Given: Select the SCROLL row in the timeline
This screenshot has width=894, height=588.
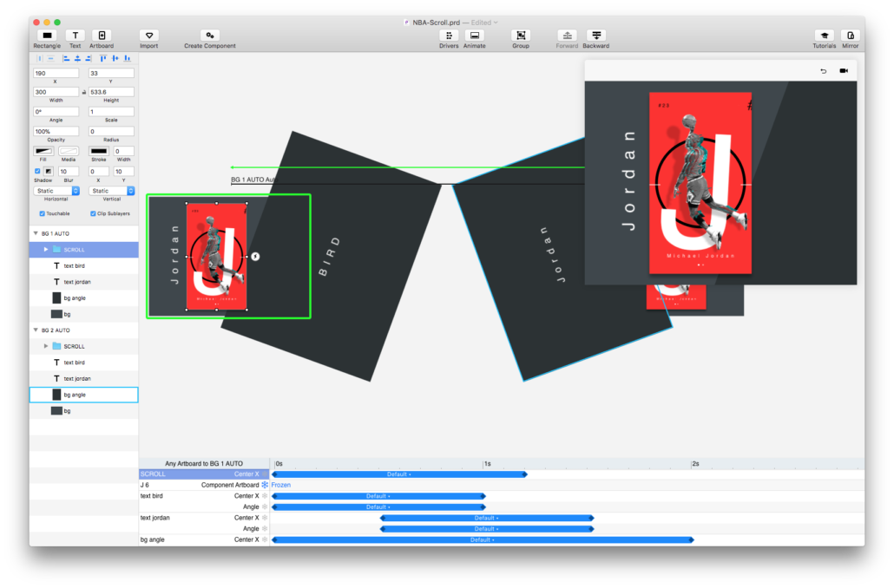Looking at the screenshot, I should 204,474.
